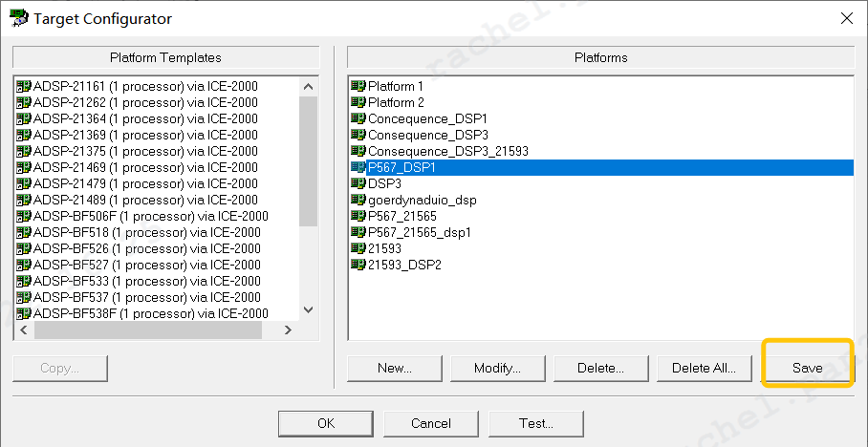Select Platform 2 text in Platforms list
868x447 pixels.
click(396, 102)
